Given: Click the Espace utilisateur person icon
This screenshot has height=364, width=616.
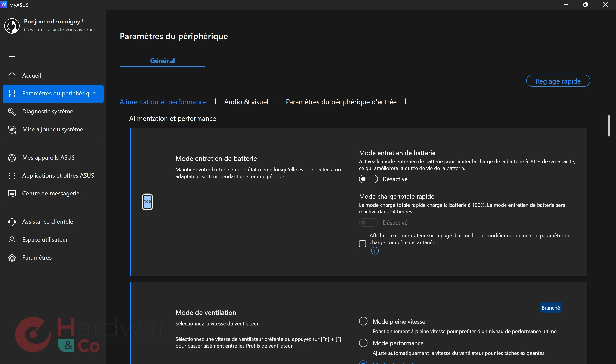Looking at the screenshot, I should click(12, 240).
